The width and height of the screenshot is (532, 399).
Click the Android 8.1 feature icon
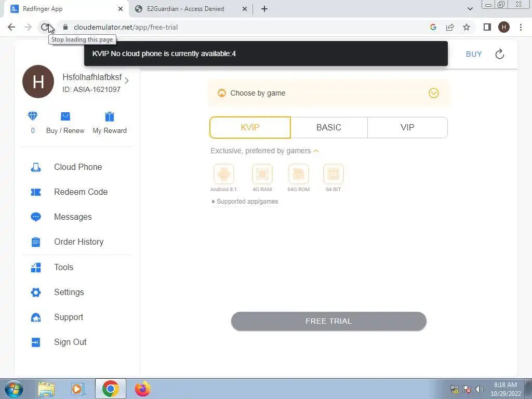click(223, 174)
